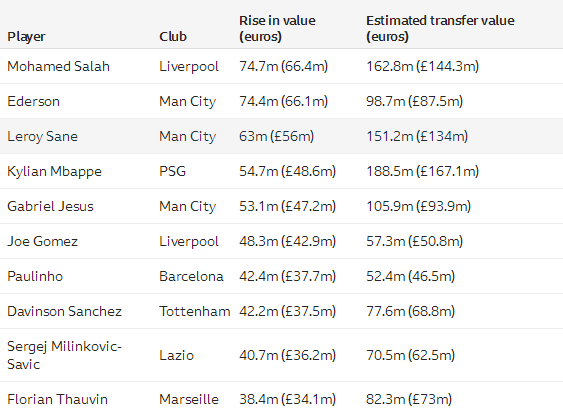The image size is (563, 416).
Task: Select the Davinson Sanchez name cell
Action: pos(64,311)
